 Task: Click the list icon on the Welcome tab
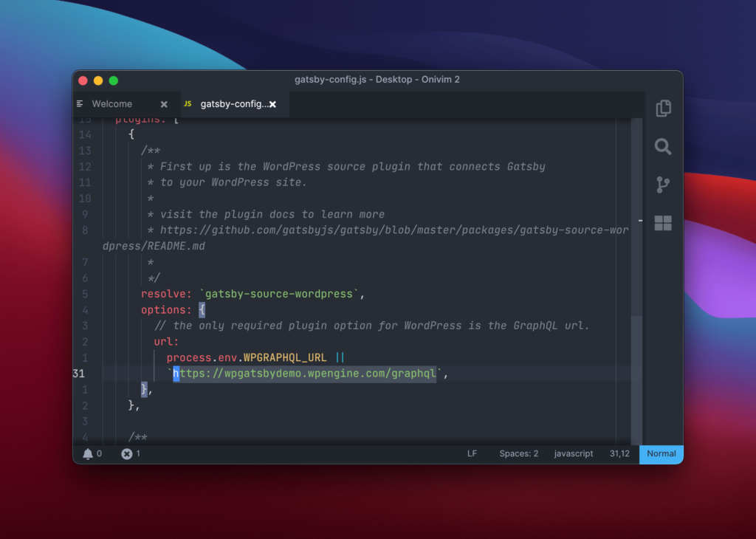click(x=81, y=104)
